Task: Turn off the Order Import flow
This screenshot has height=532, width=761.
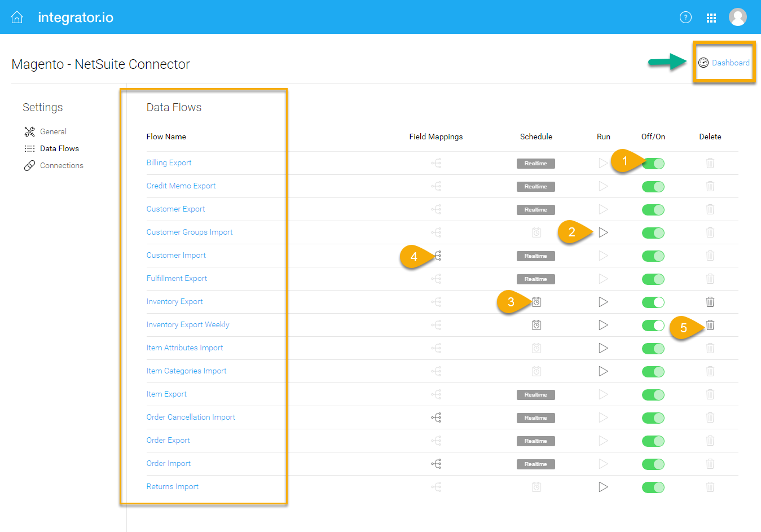Action: coord(653,464)
